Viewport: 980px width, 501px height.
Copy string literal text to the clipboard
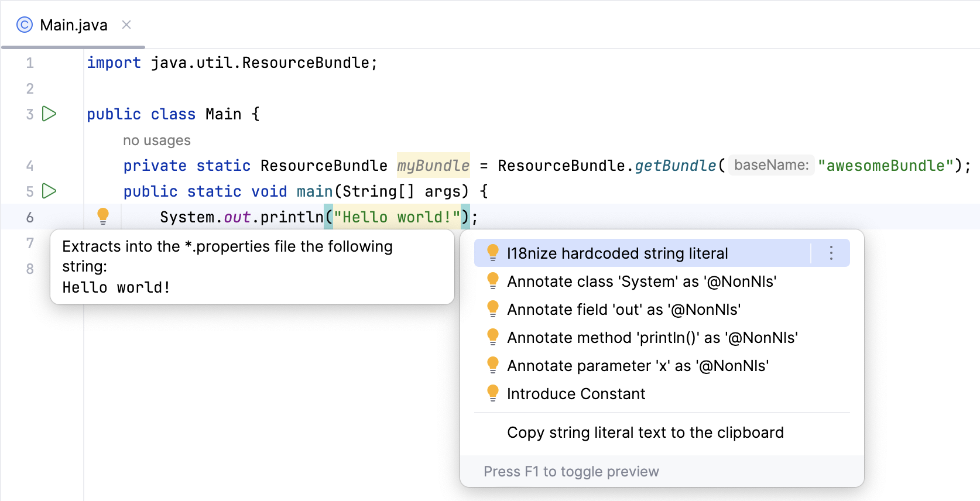pos(645,433)
